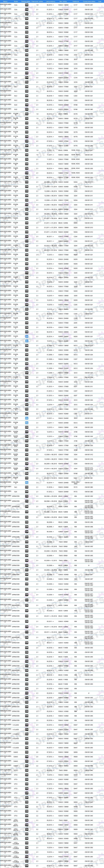Click the Moc silnika column header

(x=63, y=1)
